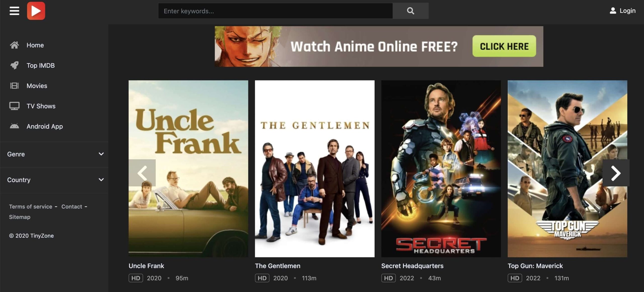The width and height of the screenshot is (644, 292).
Task: Click the TV Shows monitor icon
Action: point(14,106)
